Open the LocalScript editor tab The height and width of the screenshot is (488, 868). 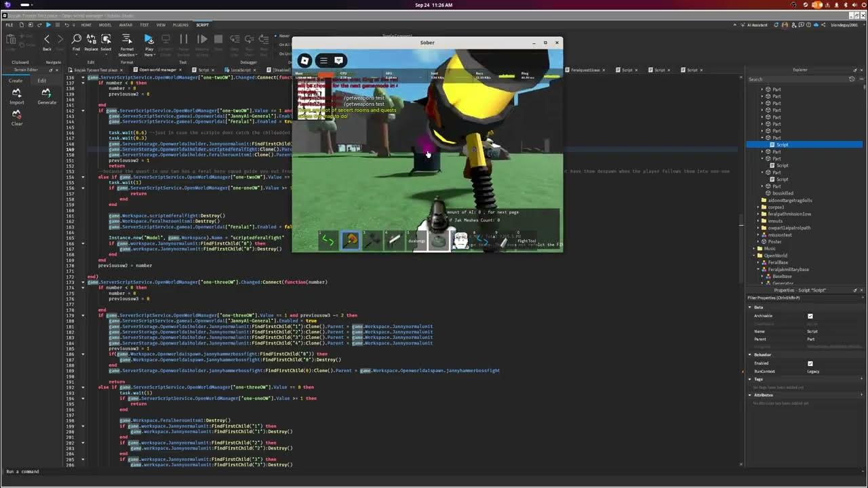click(240, 70)
